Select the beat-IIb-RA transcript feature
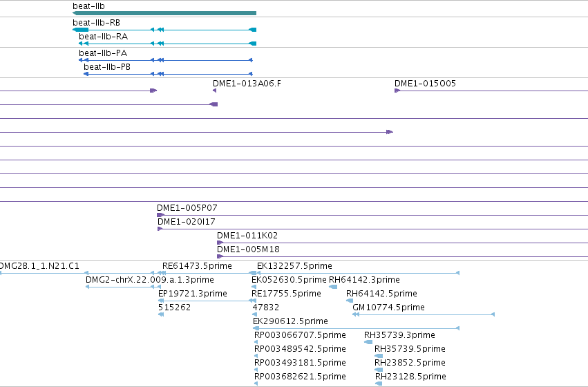 167,44
